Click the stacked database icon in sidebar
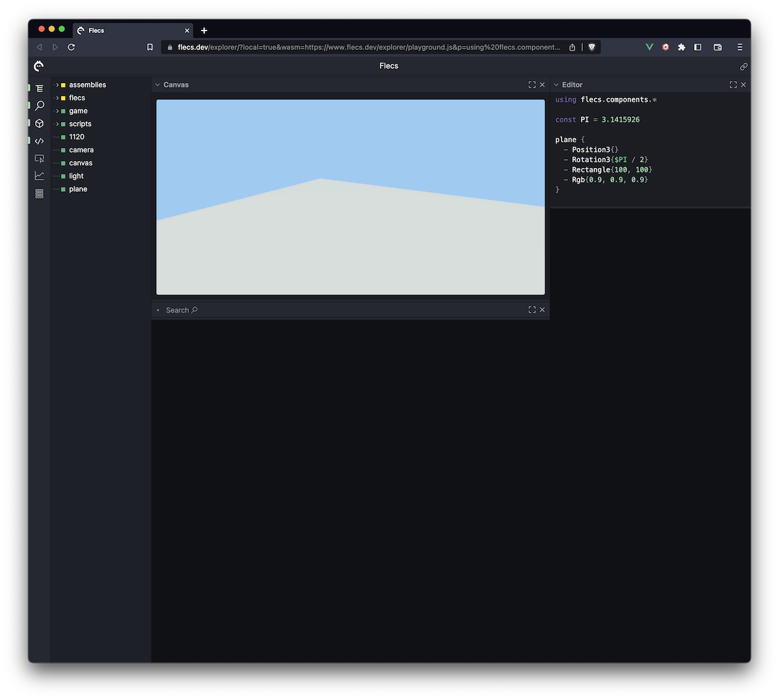 point(40,193)
